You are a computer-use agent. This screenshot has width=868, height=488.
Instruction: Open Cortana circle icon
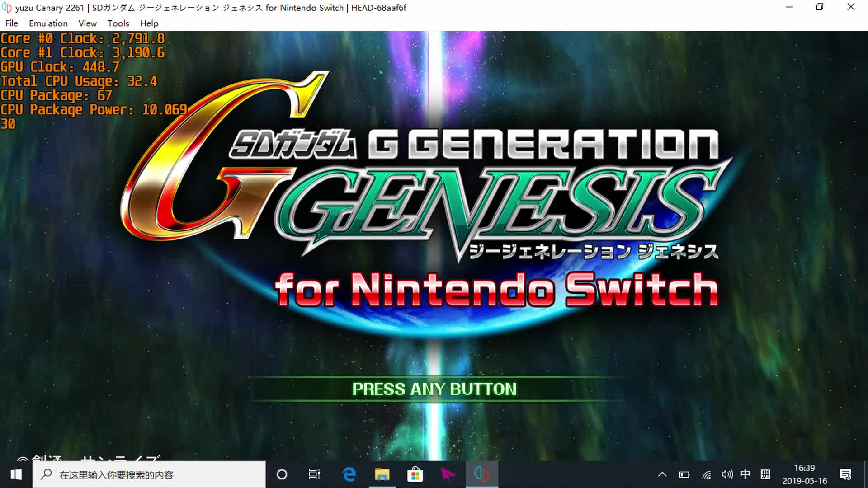(282, 474)
